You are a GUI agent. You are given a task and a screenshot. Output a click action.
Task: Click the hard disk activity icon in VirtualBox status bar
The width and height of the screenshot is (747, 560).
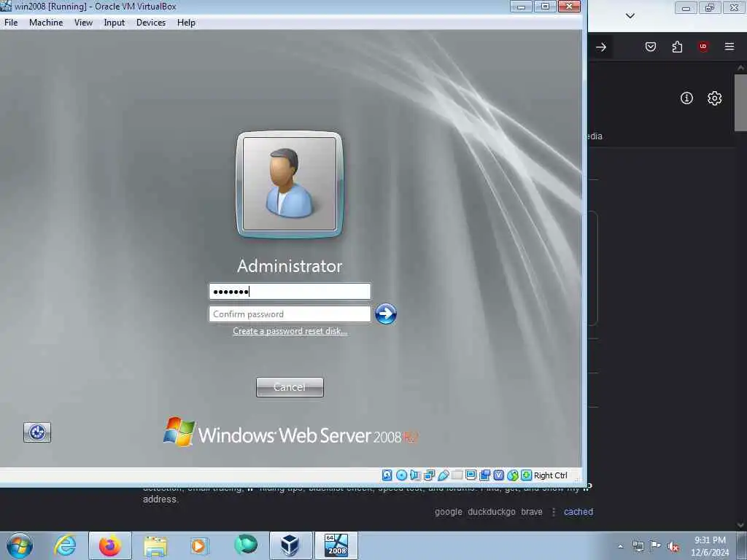(387, 475)
